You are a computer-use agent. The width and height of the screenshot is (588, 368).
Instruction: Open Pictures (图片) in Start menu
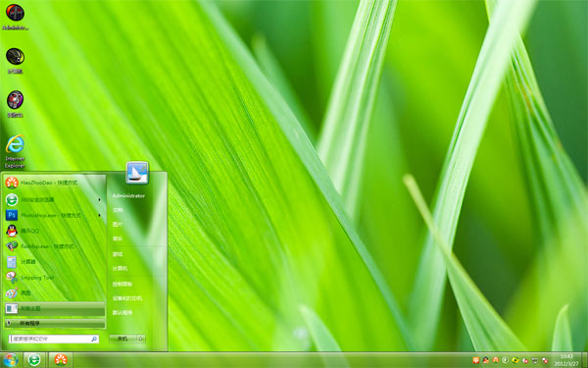coord(118,224)
